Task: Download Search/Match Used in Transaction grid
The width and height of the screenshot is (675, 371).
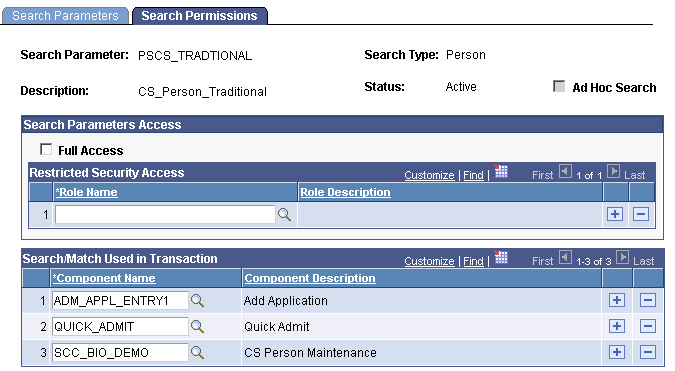Action: pyautogui.click(x=501, y=257)
